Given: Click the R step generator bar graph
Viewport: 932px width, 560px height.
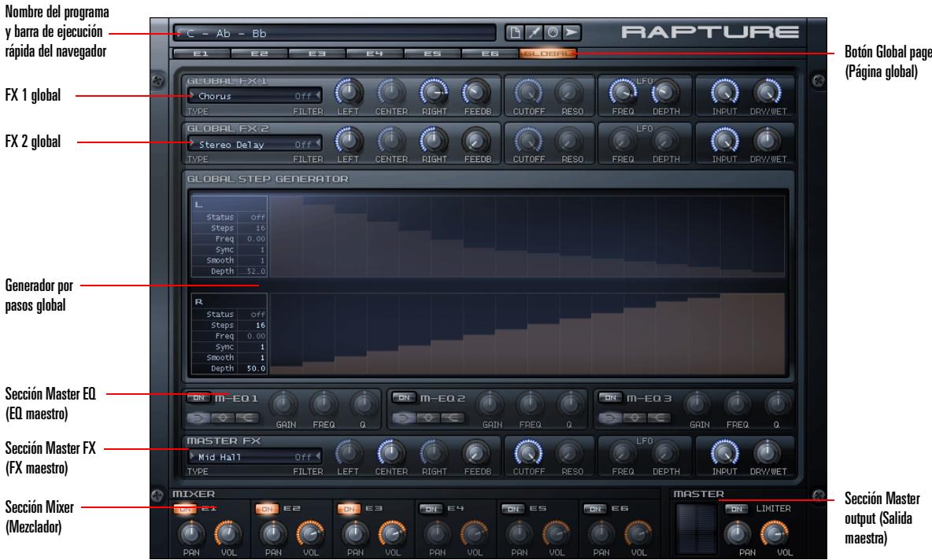Looking at the screenshot, I should (x=528, y=333).
